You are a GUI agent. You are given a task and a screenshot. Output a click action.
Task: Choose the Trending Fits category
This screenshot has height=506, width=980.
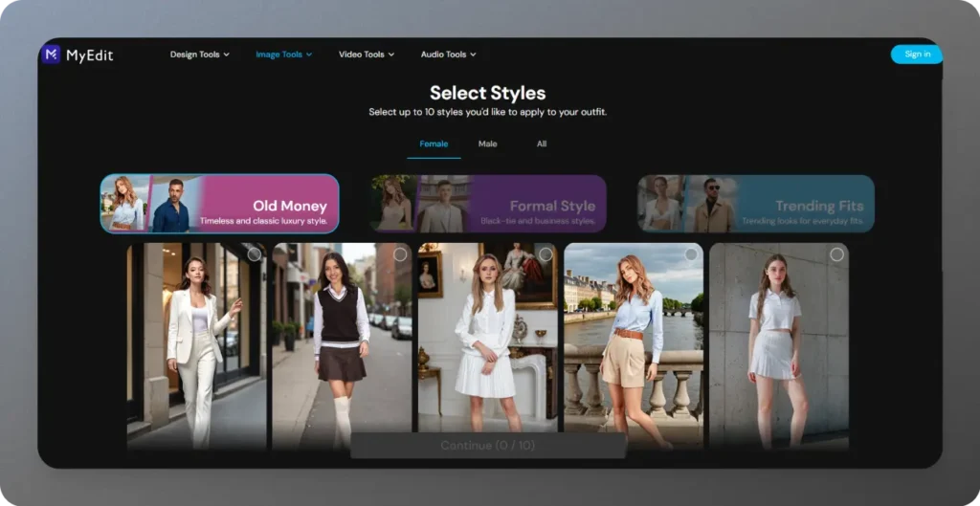pyautogui.click(x=756, y=204)
